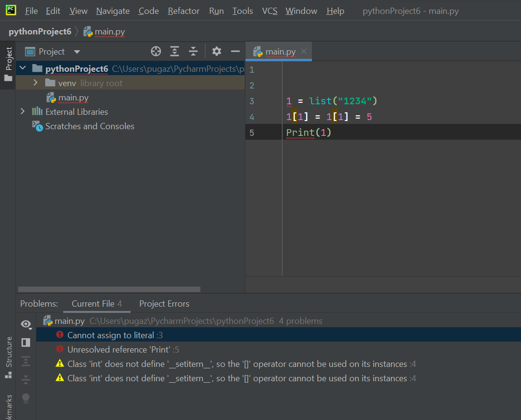521x420 pixels.
Task: Click the PyCharm application logo icon
Action: tap(11, 11)
